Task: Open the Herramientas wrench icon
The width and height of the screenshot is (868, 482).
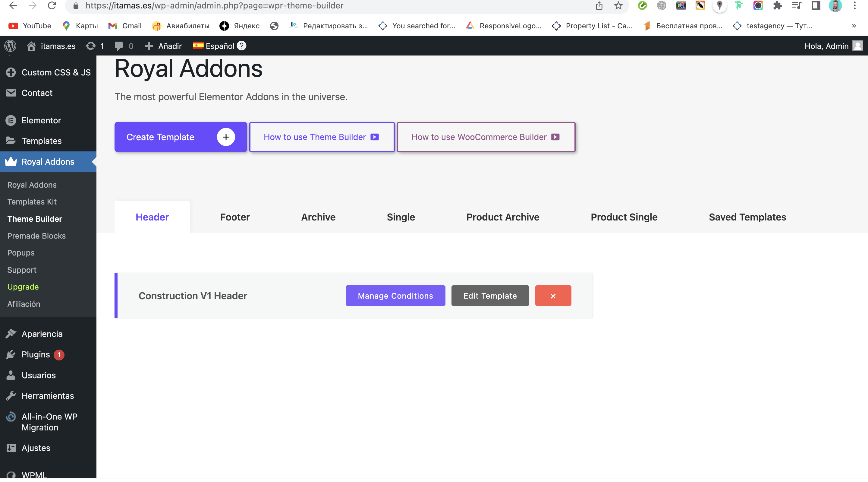Action: tap(11, 395)
